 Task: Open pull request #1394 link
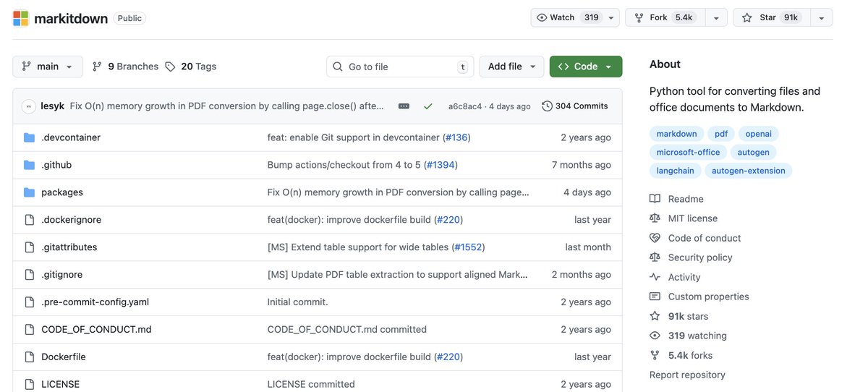coord(441,165)
